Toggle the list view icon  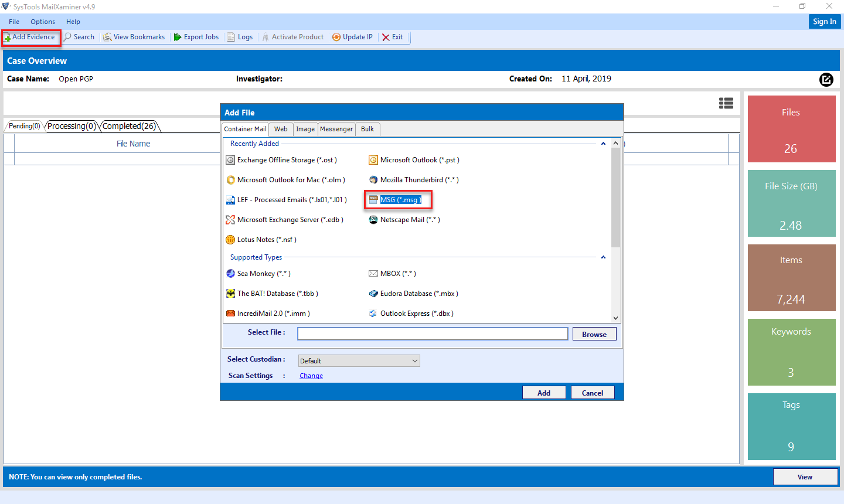tap(726, 103)
